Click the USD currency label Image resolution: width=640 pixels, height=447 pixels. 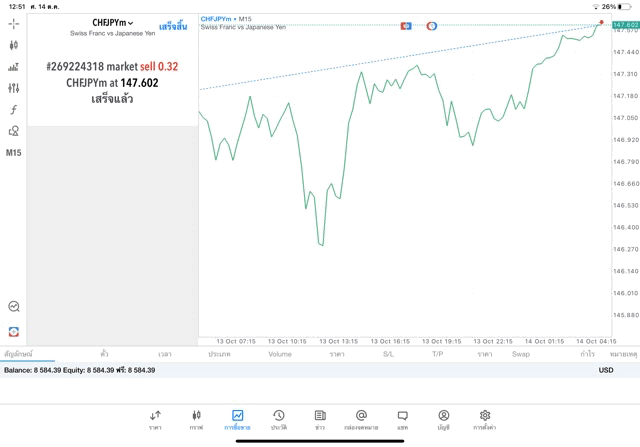coord(606,370)
